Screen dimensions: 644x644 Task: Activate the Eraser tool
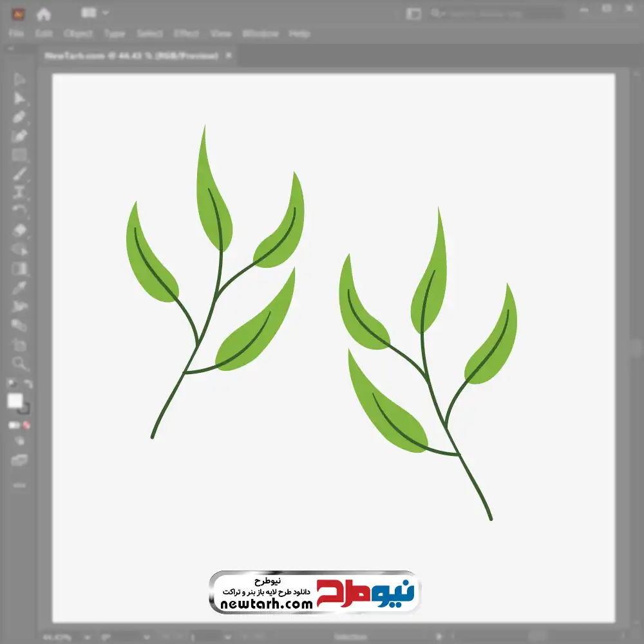click(x=19, y=230)
